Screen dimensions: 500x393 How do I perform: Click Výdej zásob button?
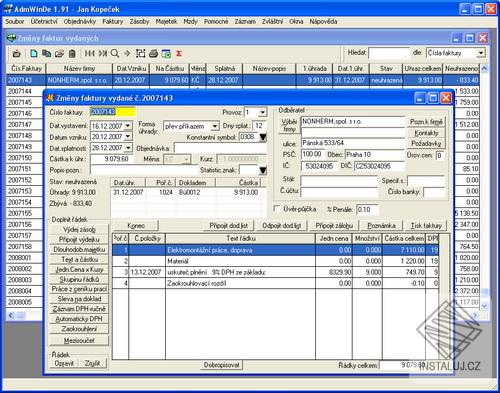[x=79, y=229]
